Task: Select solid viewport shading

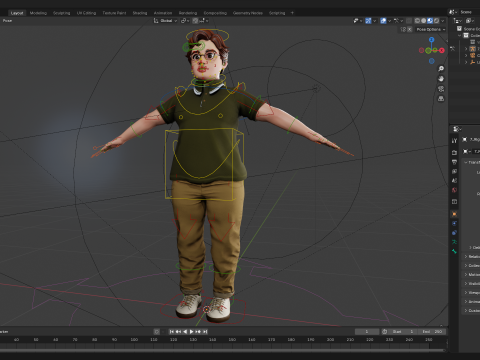Action: [424, 21]
